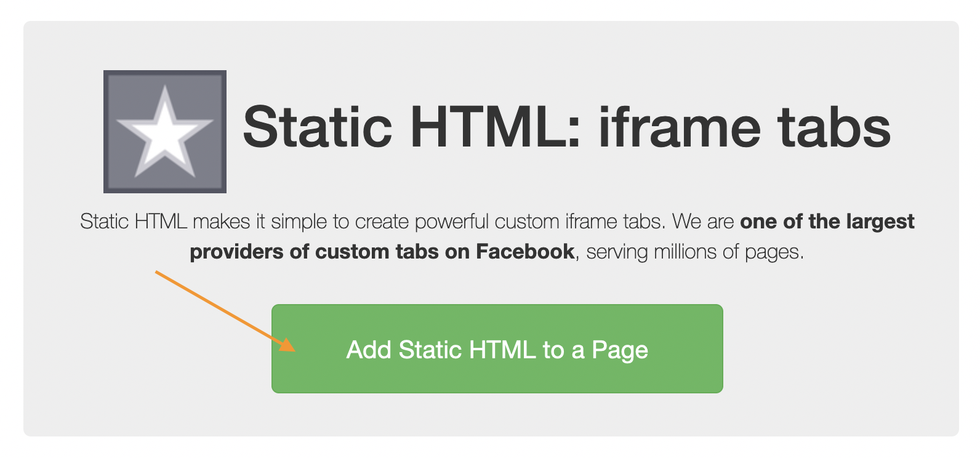
Task: Click the square app thumbnail beside the title
Action: click(164, 132)
